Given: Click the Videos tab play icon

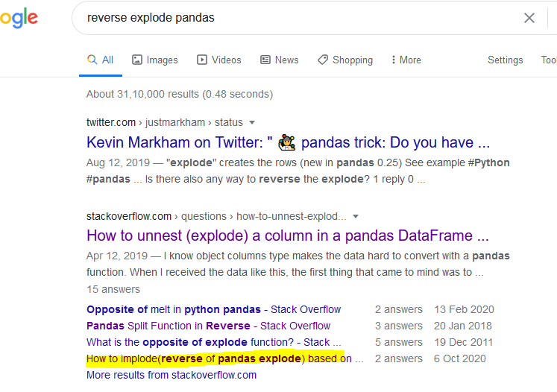Looking at the screenshot, I should [202, 60].
